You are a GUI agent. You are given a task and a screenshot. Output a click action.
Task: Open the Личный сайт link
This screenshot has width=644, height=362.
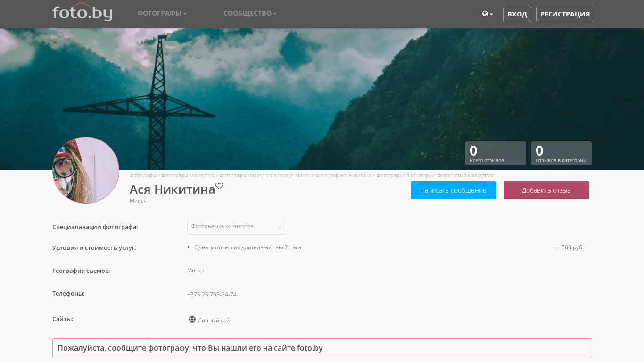point(215,321)
